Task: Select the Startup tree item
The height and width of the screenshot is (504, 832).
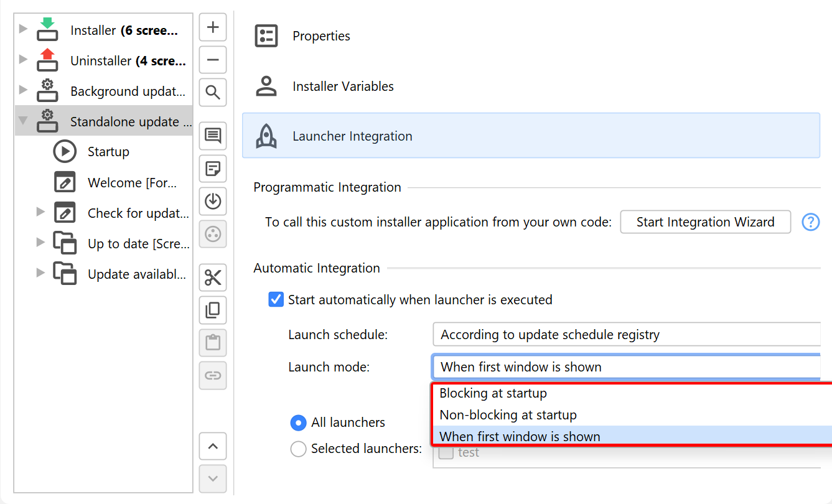Action: (x=108, y=152)
